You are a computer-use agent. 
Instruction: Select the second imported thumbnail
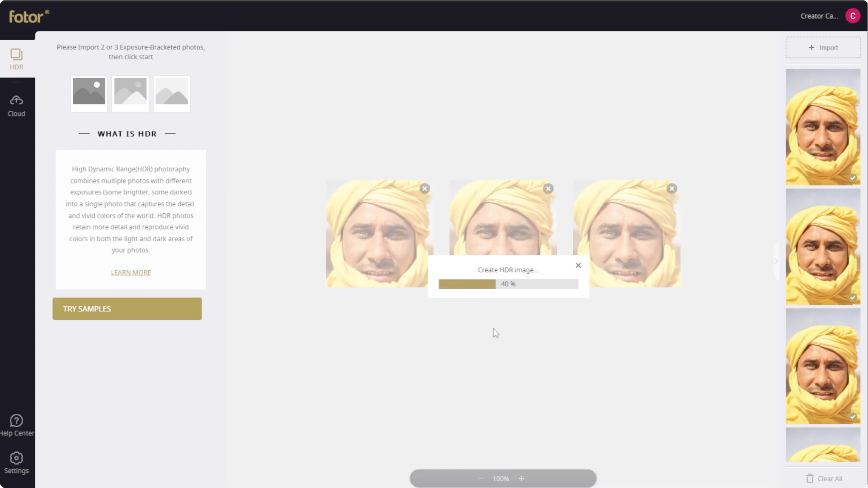click(x=823, y=247)
